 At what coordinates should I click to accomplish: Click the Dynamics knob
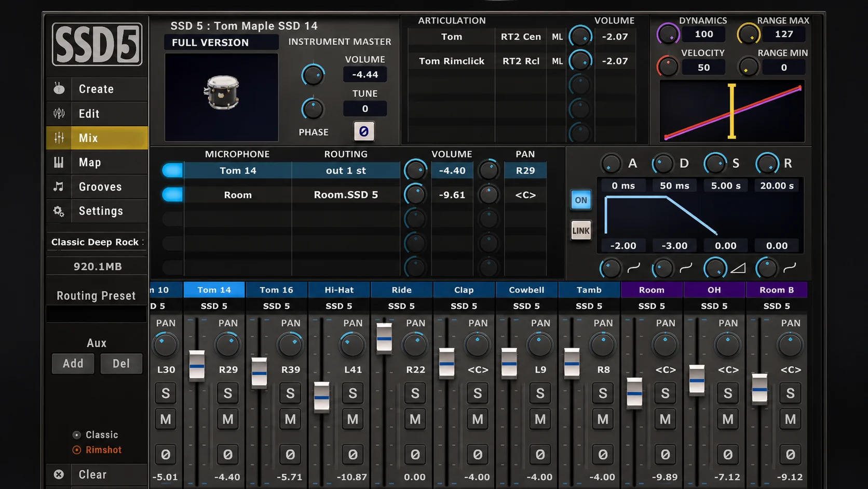pyautogui.click(x=669, y=35)
